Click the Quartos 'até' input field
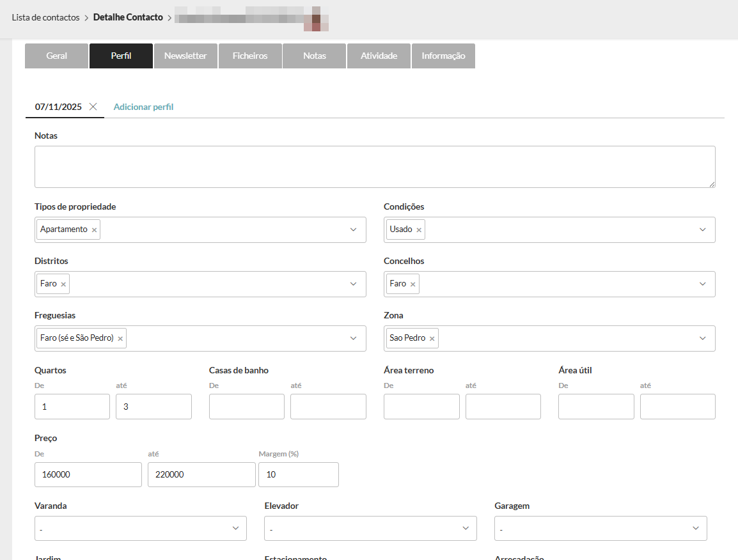Image resolution: width=738 pixels, height=560 pixels. pos(153,407)
